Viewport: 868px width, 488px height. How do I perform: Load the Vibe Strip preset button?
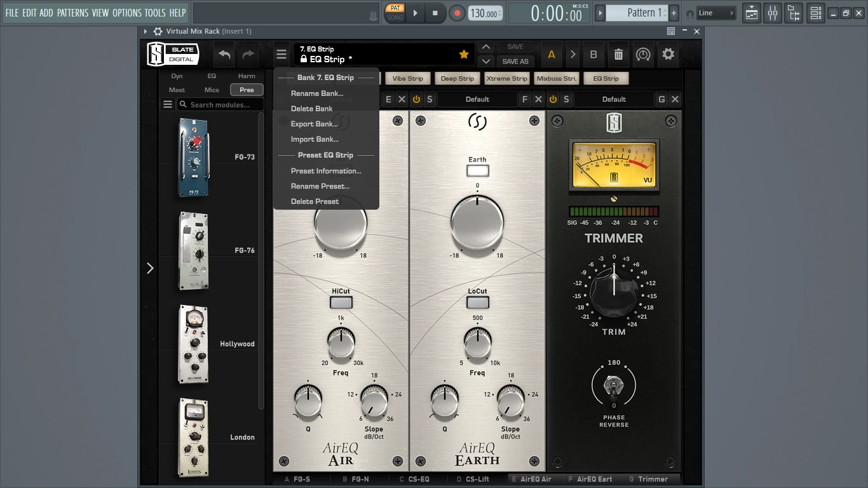click(x=407, y=79)
